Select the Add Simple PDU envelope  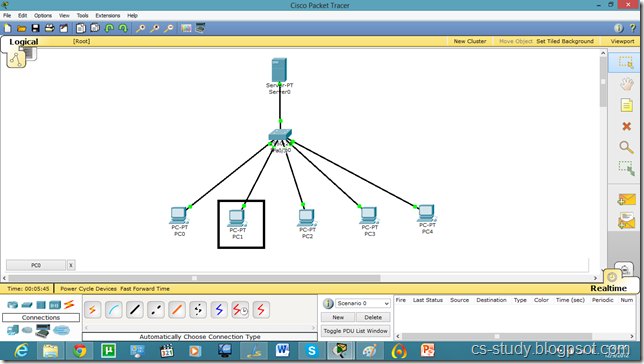[626, 200]
